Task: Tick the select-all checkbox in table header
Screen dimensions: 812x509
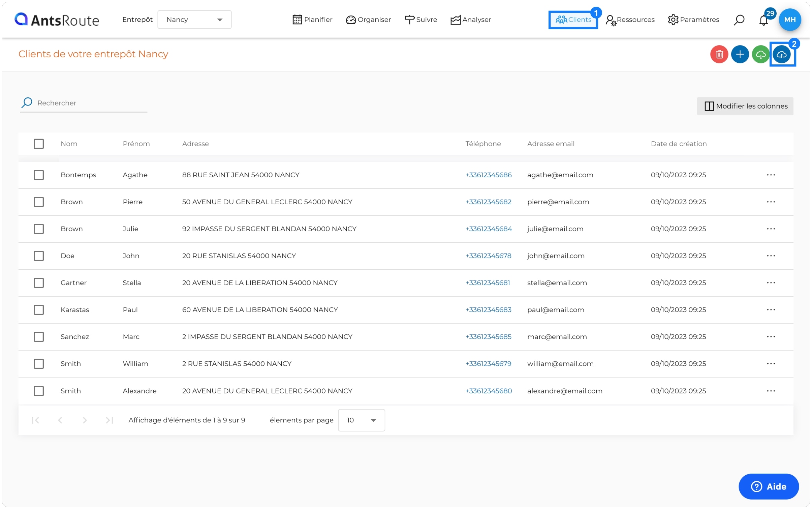Action: (39, 144)
